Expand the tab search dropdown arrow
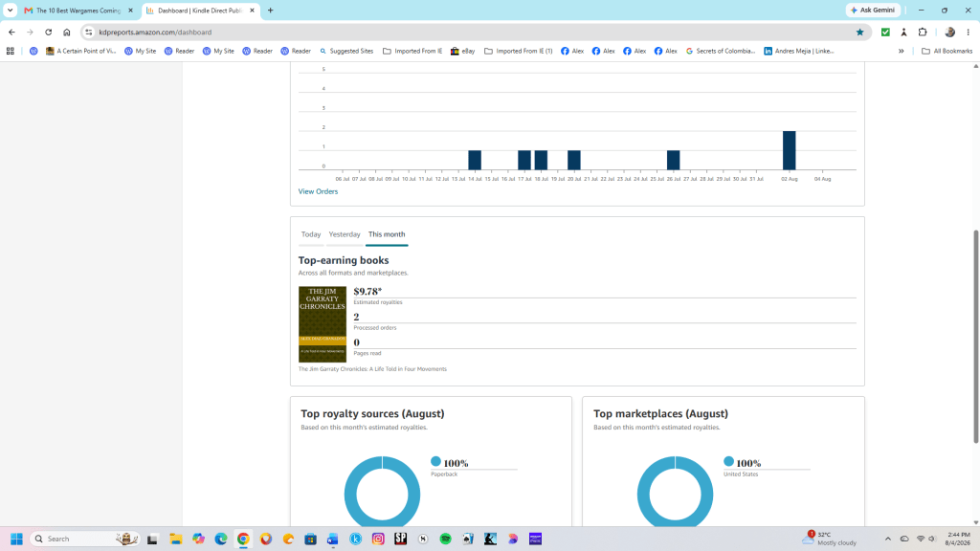Image resolution: width=980 pixels, height=551 pixels. coord(10,10)
